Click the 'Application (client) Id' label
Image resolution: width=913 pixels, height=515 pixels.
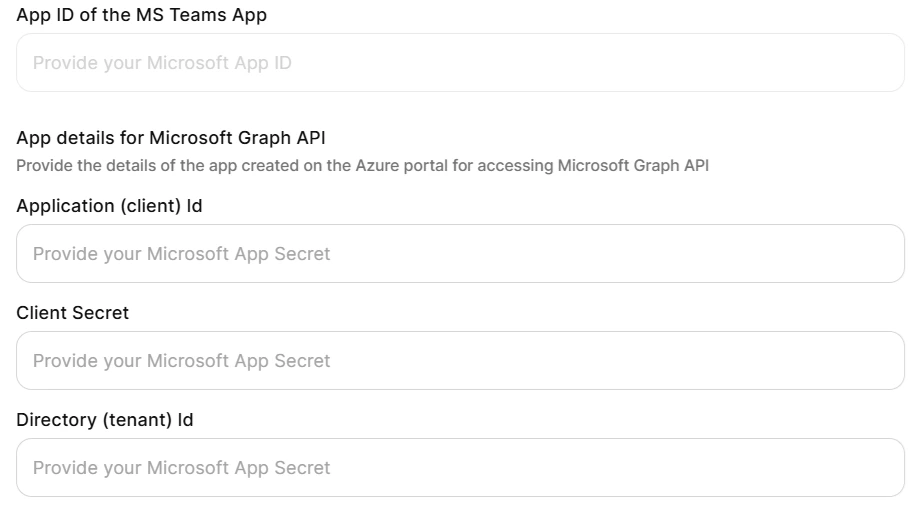(109, 206)
